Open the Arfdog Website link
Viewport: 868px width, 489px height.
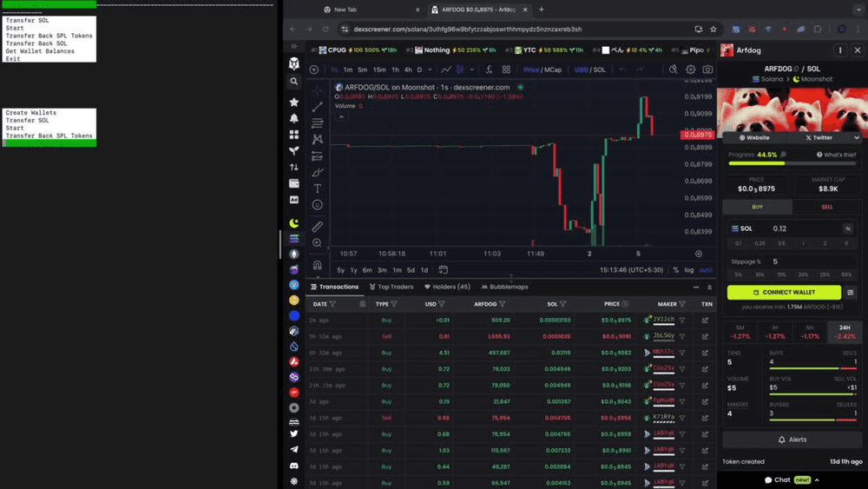coord(754,137)
